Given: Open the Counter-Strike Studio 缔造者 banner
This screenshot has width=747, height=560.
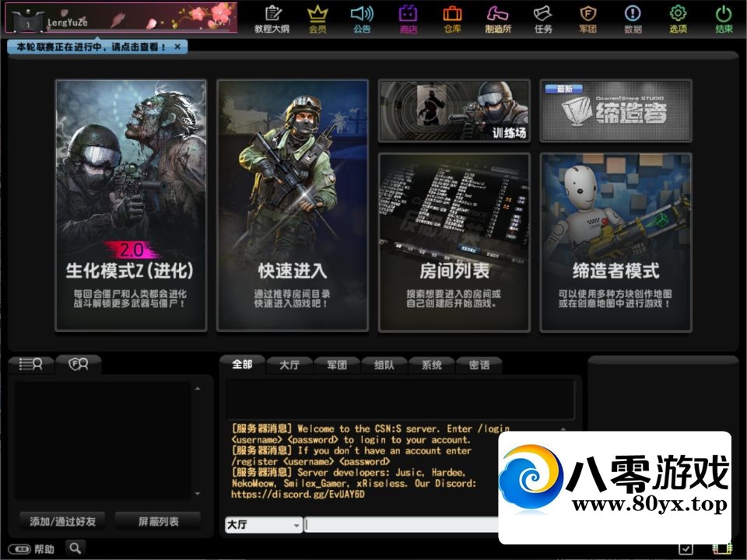Looking at the screenshot, I should [x=615, y=110].
